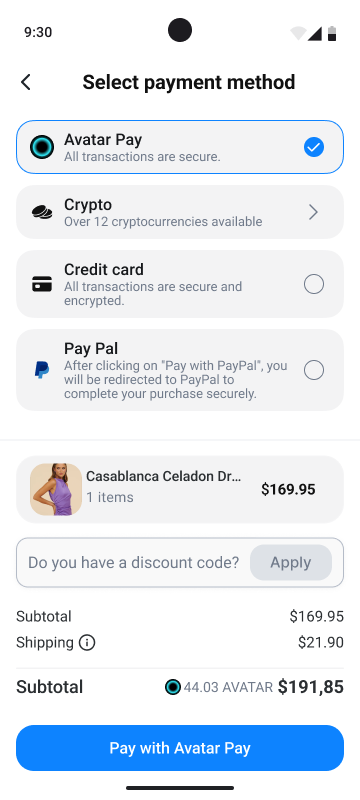360x800 pixels.
Task: Click the Crypto coins icon
Action: point(42,212)
